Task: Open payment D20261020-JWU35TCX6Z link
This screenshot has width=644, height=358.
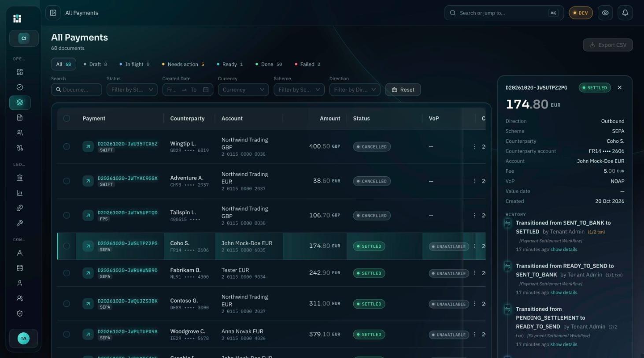Action: (127, 144)
